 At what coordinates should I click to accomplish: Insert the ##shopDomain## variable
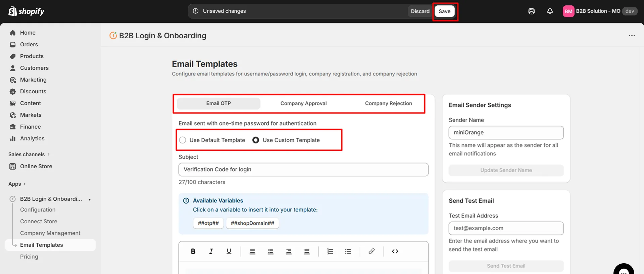point(252,223)
